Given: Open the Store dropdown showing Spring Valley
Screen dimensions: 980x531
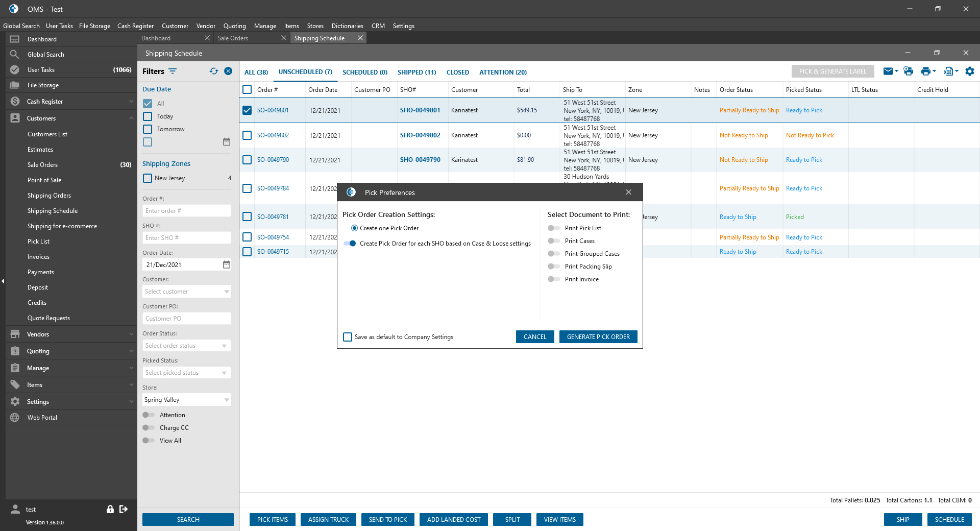Looking at the screenshot, I should tap(186, 400).
